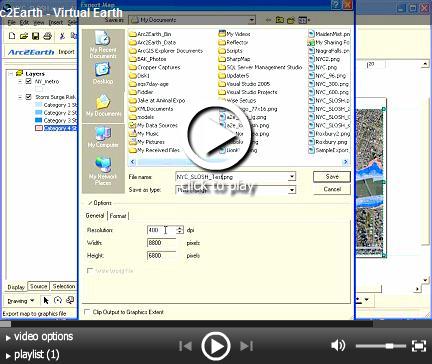Click the next track button
This screenshot has width=432, height=364.
246,346
